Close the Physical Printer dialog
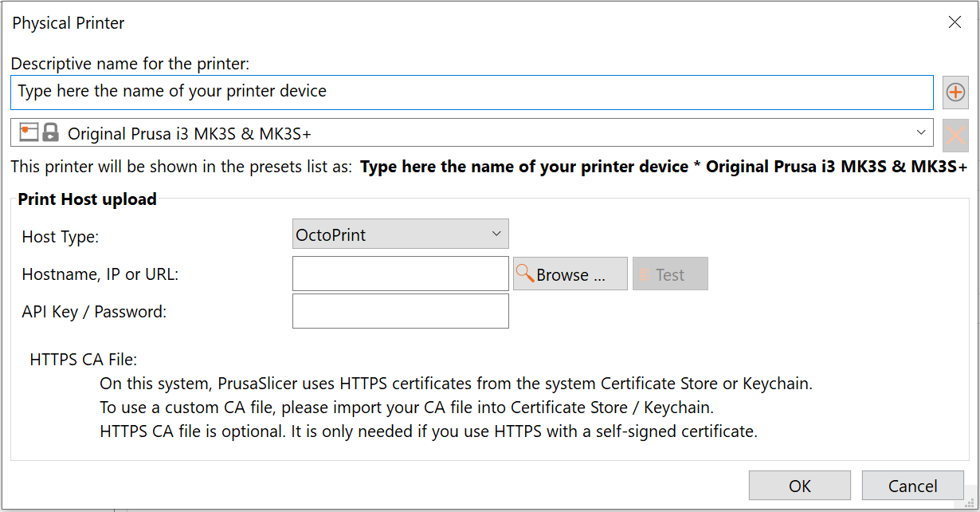This screenshot has height=512, width=980. 955,22
